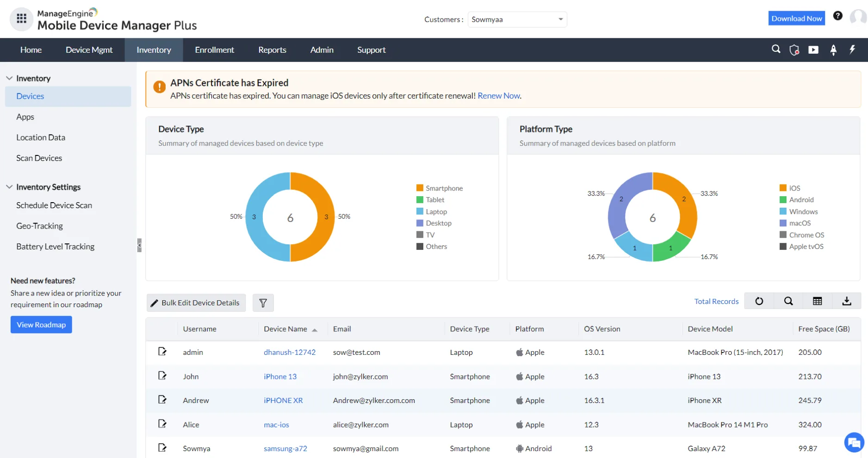This screenshot has width=868, height=458.
Task: Click the OS Version column header
Action: tap(602, 329)
